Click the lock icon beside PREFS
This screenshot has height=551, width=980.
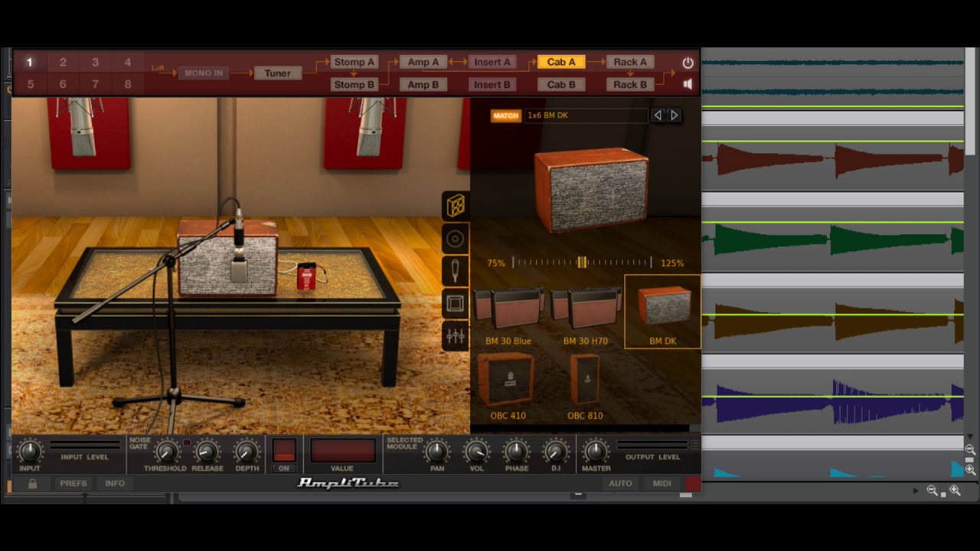tap(32, 484)
